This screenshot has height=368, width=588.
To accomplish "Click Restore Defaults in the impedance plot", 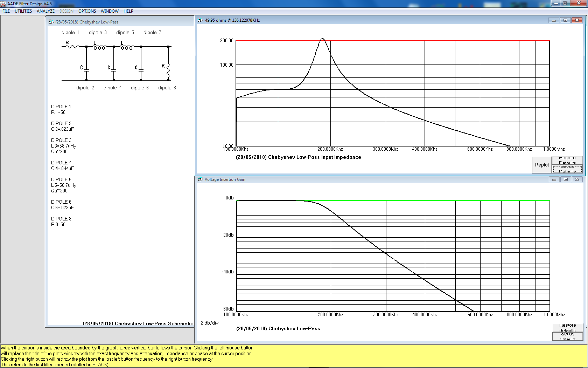I will tap(567, 160).
